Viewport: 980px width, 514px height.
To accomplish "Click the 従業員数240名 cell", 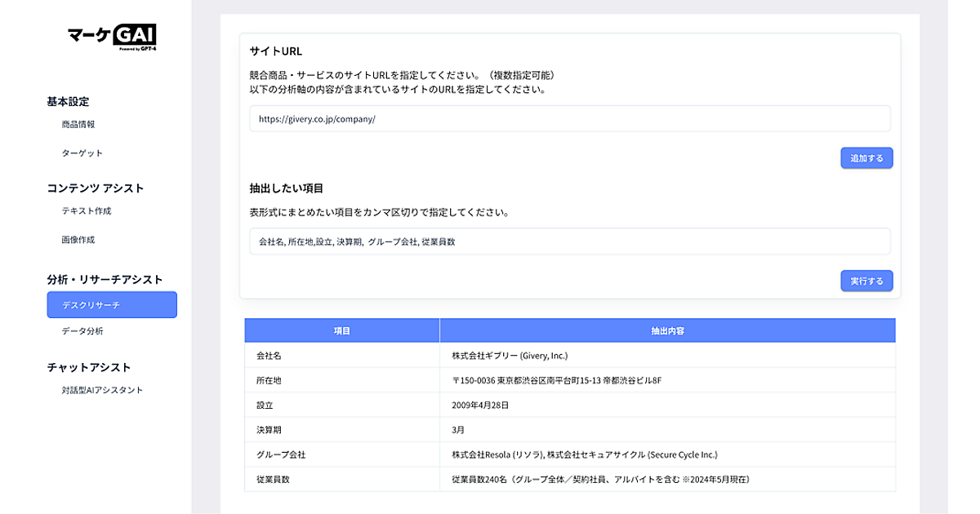I will [x=600, y=479].
